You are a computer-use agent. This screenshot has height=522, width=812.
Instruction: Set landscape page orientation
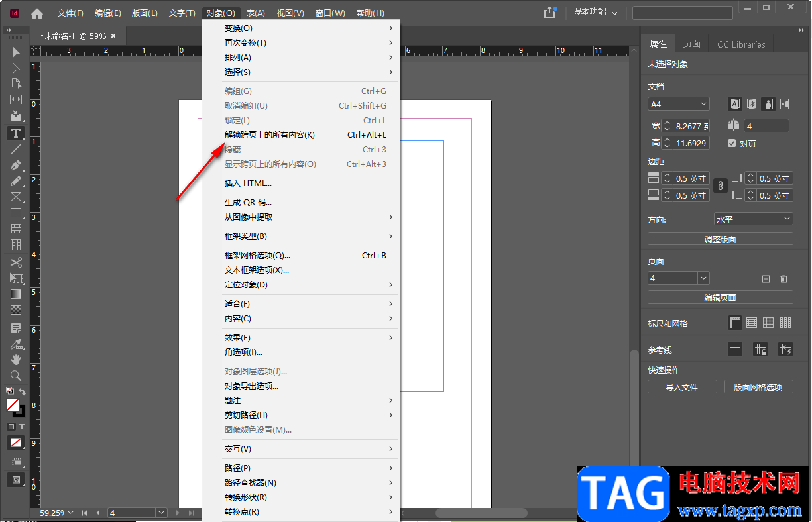pyautogui.click(x=785, y=104)
